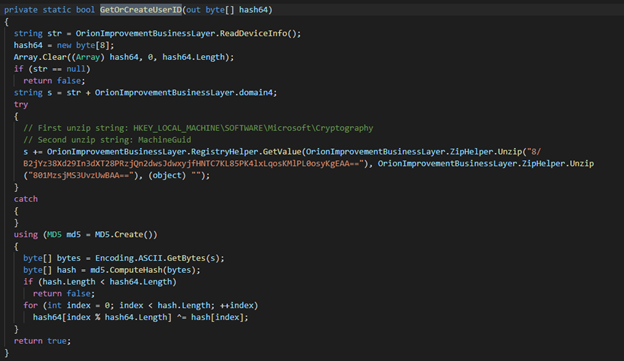Click the 'catch' keyword
The image size is (624, 361).
[25, 199]
